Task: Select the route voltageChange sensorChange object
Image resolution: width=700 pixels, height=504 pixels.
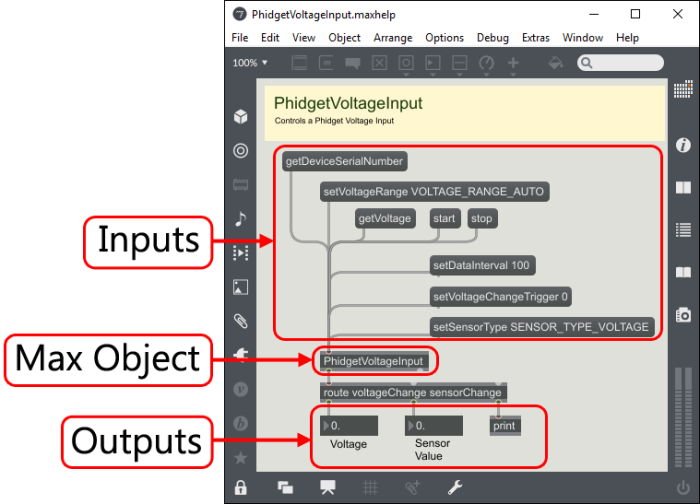Action: 413,392
